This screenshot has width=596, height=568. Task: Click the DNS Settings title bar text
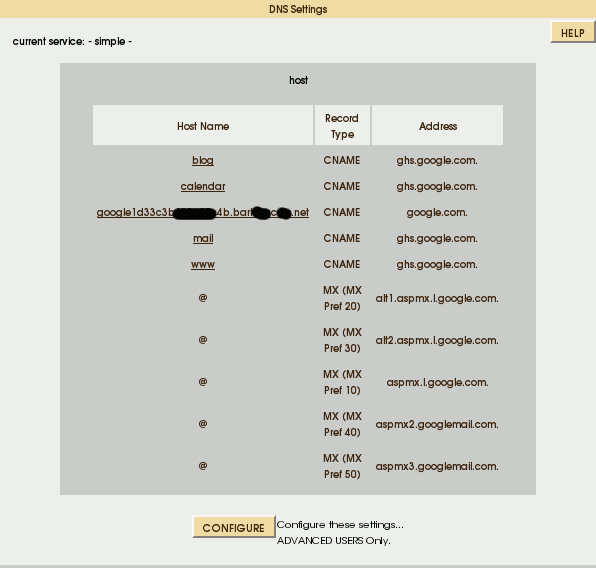pyautogui.click(x=298, y=9)
